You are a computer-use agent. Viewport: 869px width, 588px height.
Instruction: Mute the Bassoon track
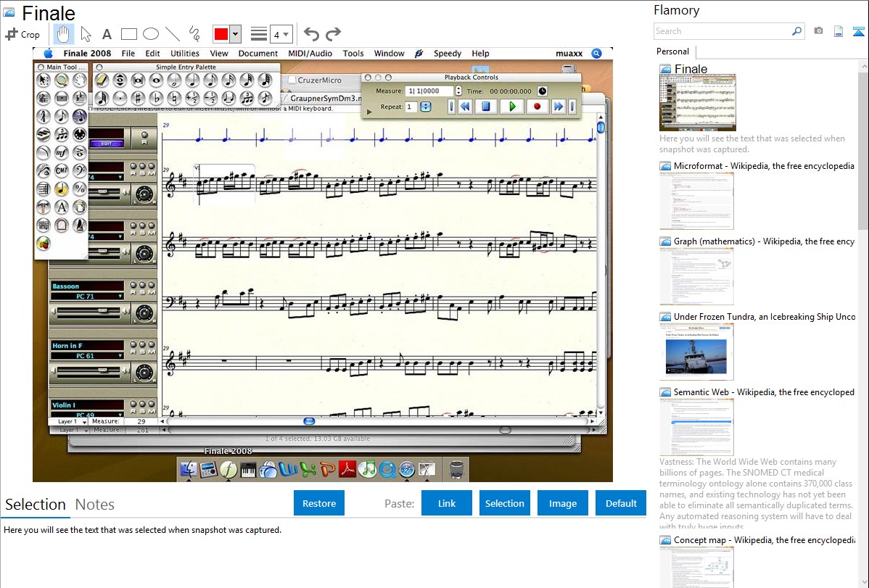(x=151, y=285)
